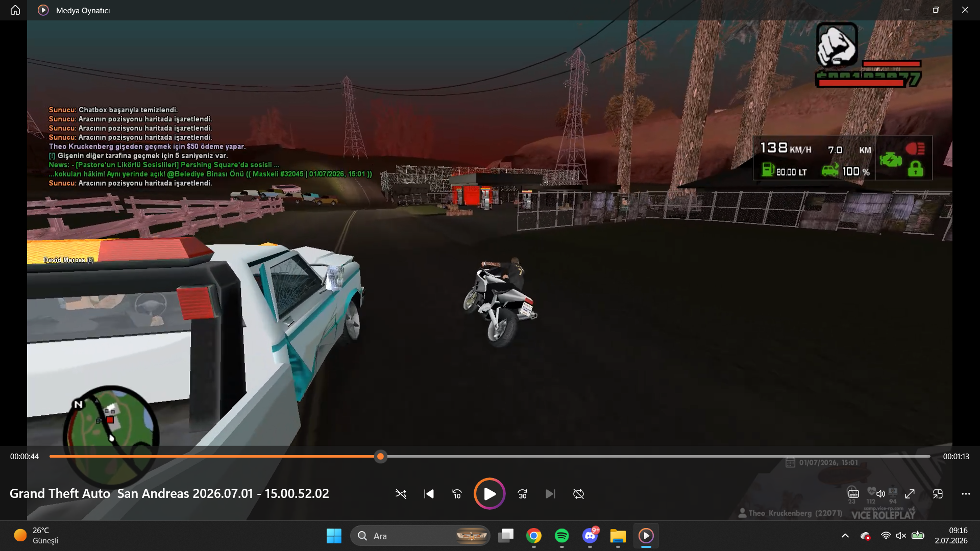Click the total duration 00:01:13

coord(956,457)
